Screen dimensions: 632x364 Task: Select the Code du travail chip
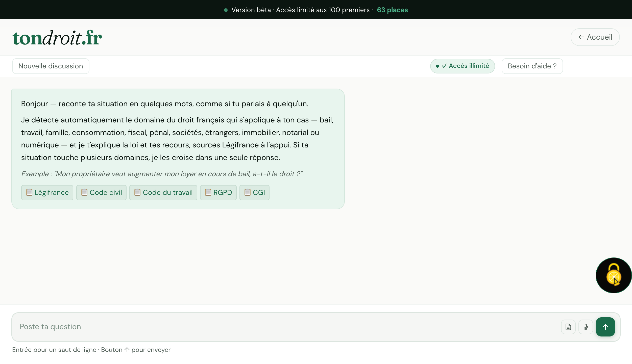tap(163, 193)
